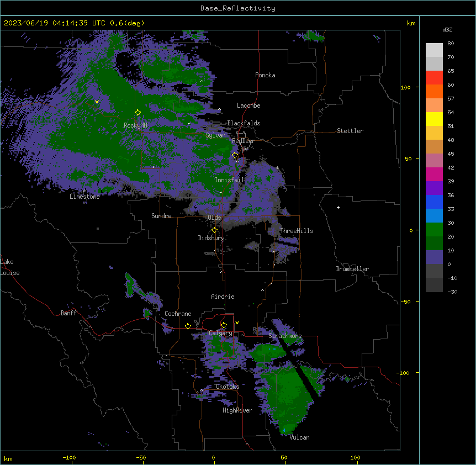Screen dimensions: 476x465
Task: Click the yellow V marker west of RockyMH
Action: pos(97,102)
